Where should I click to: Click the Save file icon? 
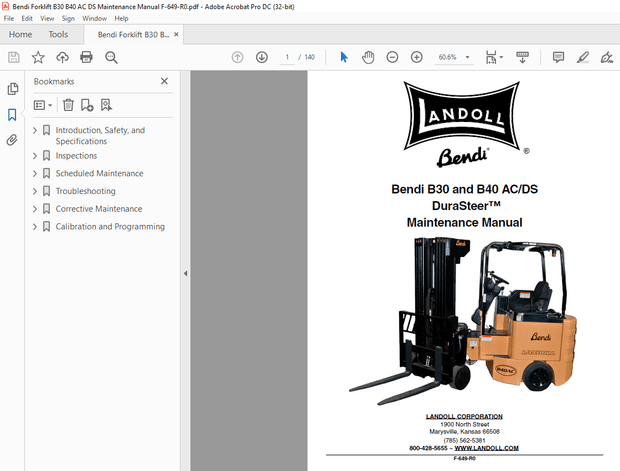14,57
